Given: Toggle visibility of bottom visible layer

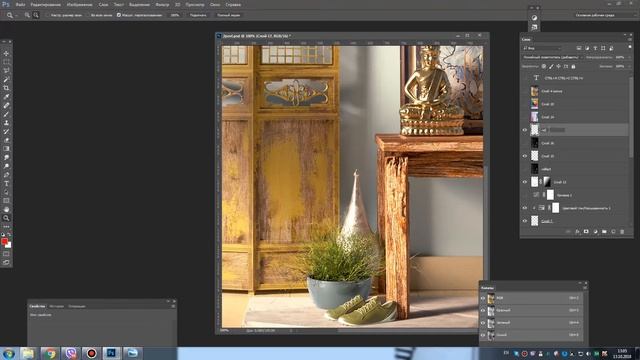Looking at the screenshot, I should (525, 221).
